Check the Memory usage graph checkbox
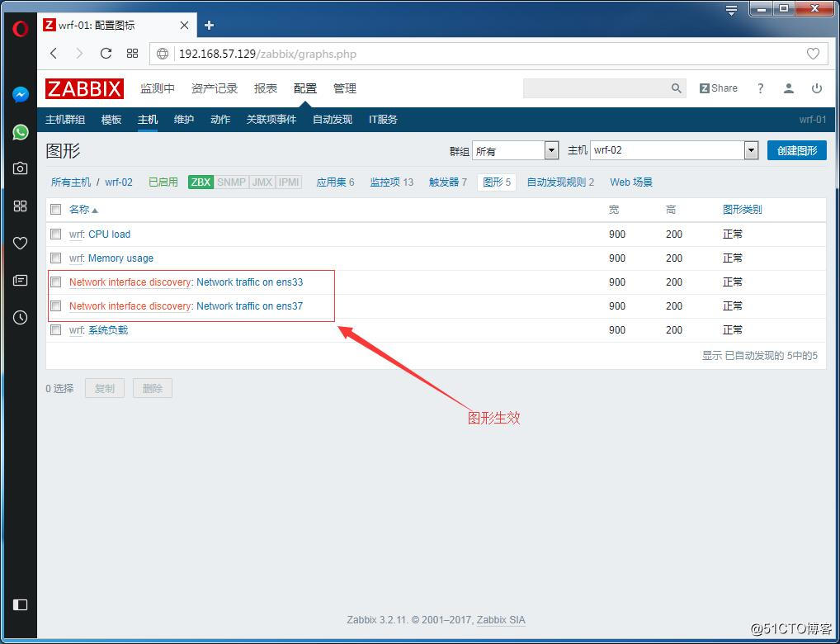 click(x=56, y=258)
